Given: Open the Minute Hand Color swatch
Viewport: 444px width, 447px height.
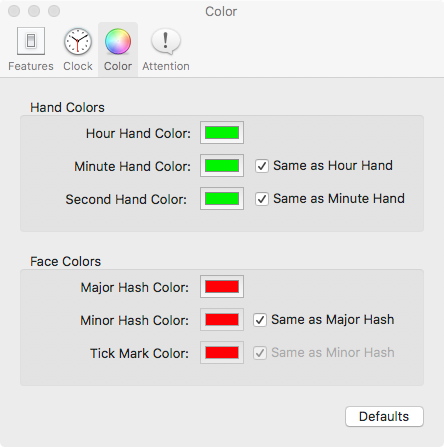Looking at the screenshot, I should (x=222, y=166).
